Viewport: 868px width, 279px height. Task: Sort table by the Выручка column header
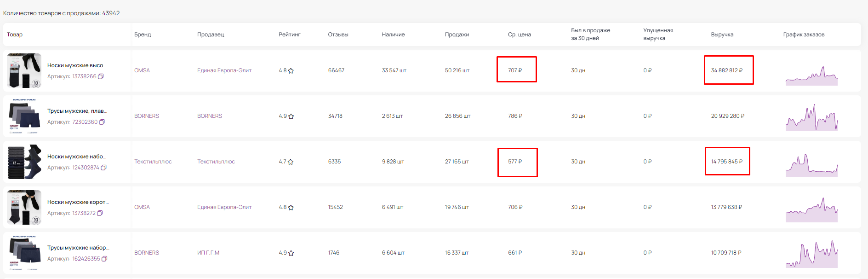tap(722, 35)
